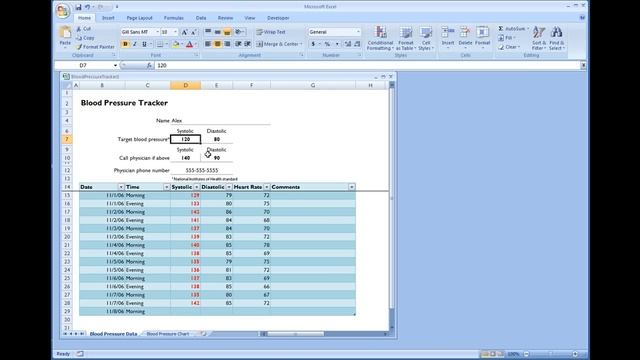Toggle the Center alignment button
Screen dimensions: 640x360
(x=218, y=44)
